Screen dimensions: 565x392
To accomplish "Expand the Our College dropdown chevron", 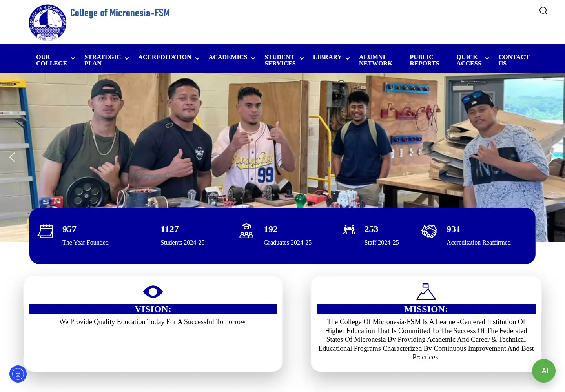I will pos(73,58).
